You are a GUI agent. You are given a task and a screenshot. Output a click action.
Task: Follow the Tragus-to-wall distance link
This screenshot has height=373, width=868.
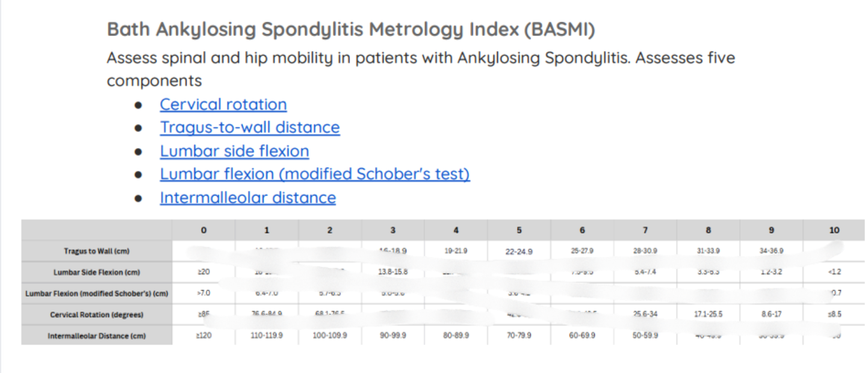(x=249, y=128)
